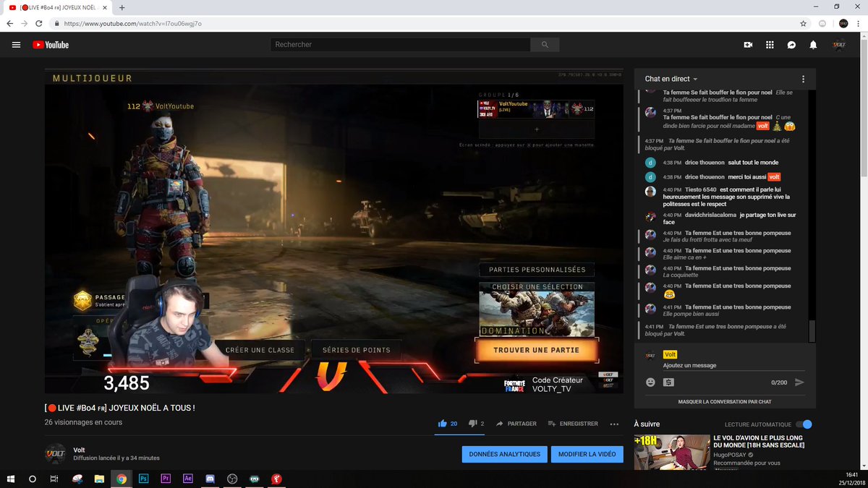Image resolution: width=868 pixels, height=488 pixels.
Task: Open File Explorer from the taskbar
Action: point(99,479)
